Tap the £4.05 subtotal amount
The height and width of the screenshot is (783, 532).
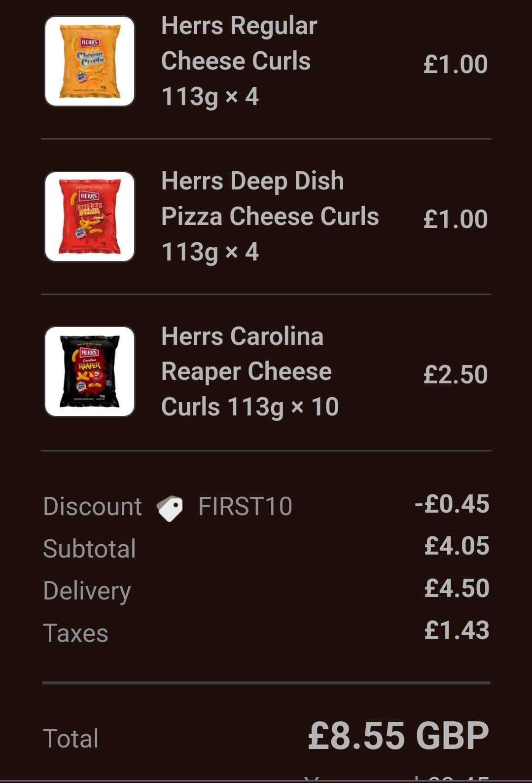click(457, 546)
